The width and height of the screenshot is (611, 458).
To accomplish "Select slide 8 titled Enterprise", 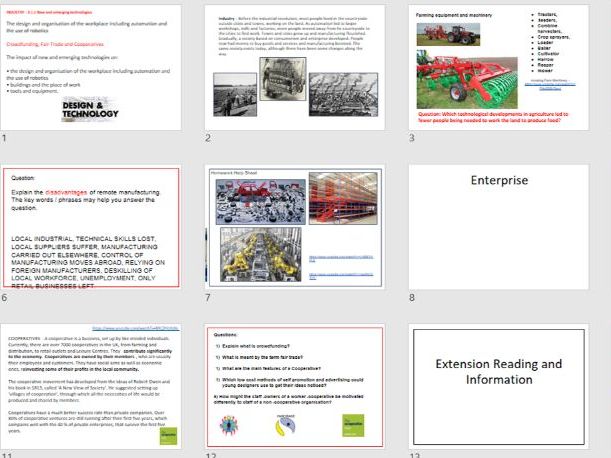I will 498,227.
